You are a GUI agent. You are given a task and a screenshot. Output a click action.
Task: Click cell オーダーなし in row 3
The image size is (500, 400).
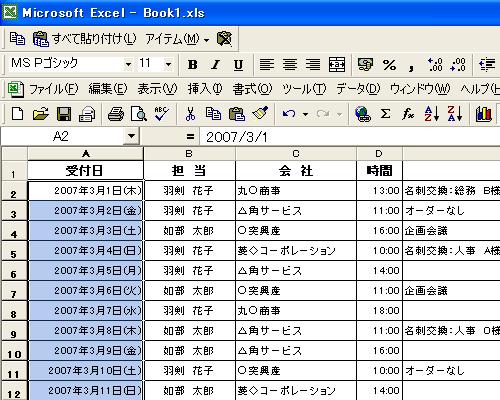coord(452,211)
